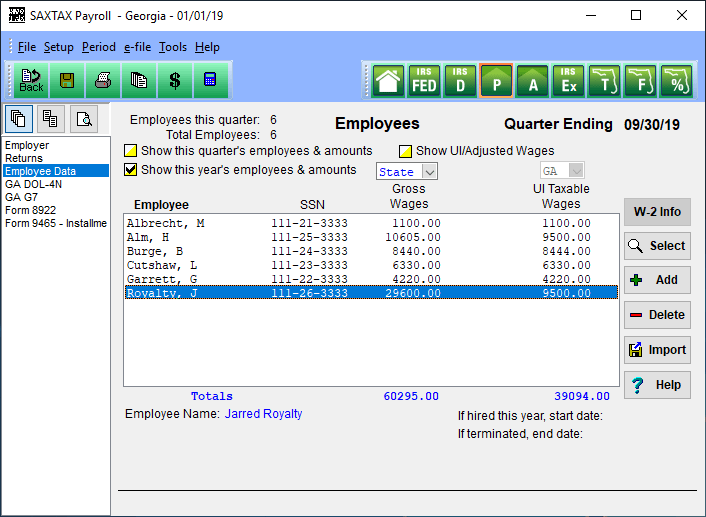The height and width of the screenshot is (517, 706).
Task: Click the SSN column header
Action: coord(312,205)
